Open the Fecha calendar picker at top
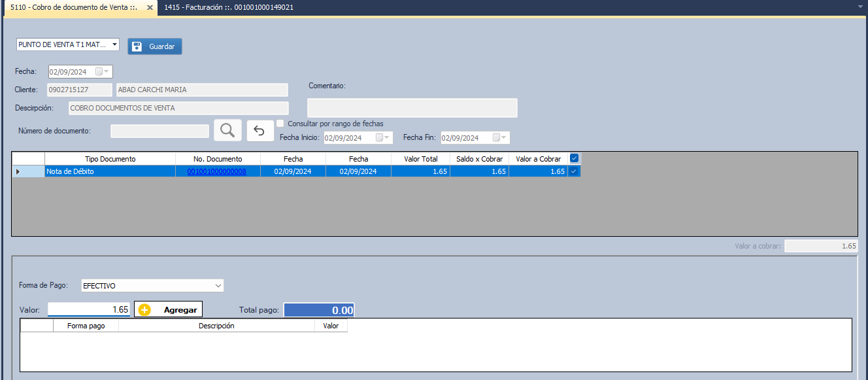Screen dimensions: 868x380 point(103,71)
